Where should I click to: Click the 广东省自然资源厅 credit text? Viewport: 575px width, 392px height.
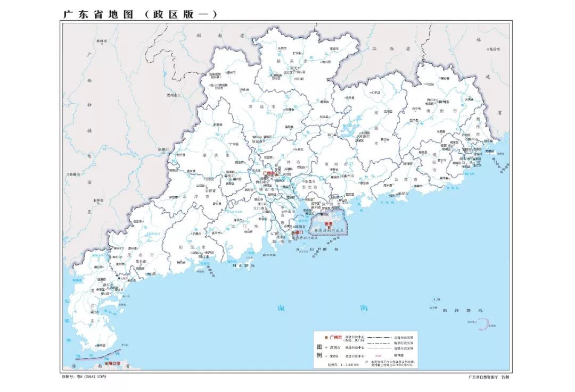(488, 377)
